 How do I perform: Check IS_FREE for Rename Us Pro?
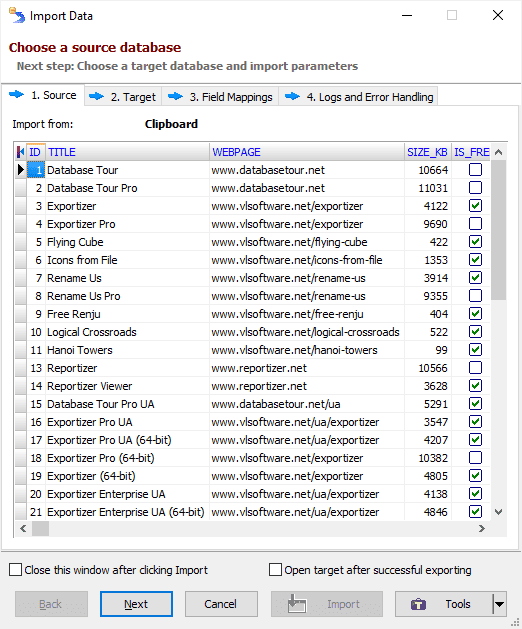click(x=475, y=296)
